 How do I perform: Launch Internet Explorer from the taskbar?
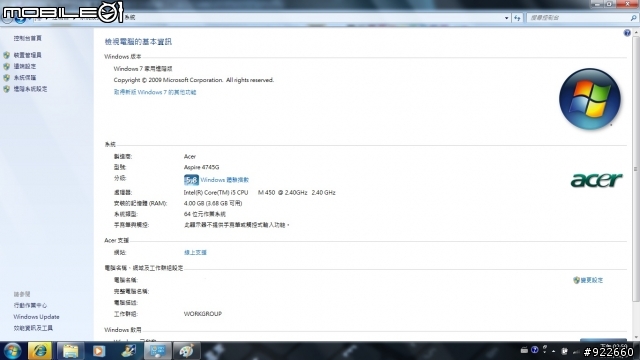(40, 351)
